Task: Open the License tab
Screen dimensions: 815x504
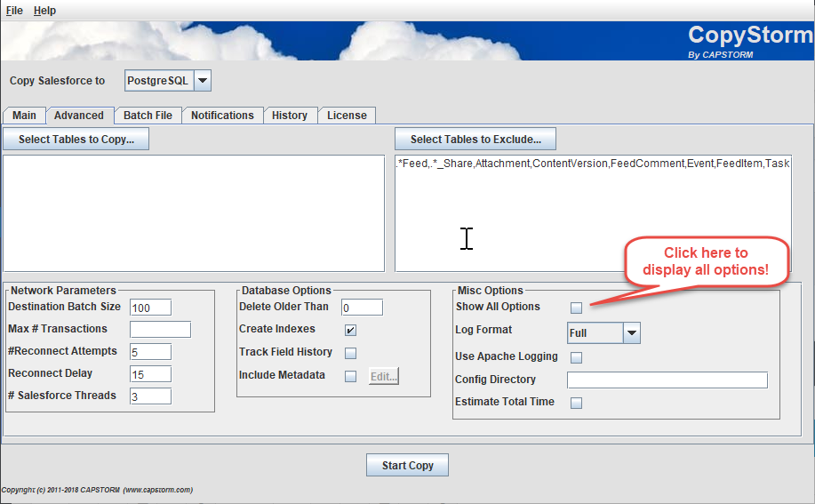Action: click(347, 116)
